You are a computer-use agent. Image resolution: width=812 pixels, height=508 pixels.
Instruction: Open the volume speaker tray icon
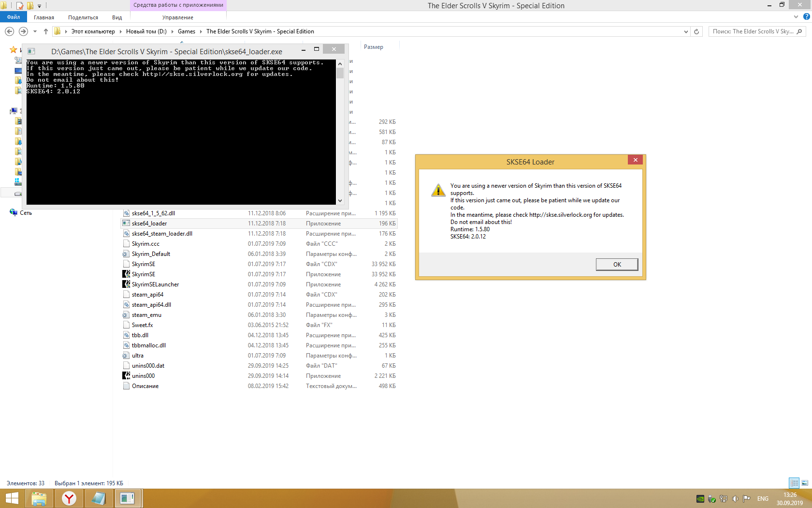[735, 499]
